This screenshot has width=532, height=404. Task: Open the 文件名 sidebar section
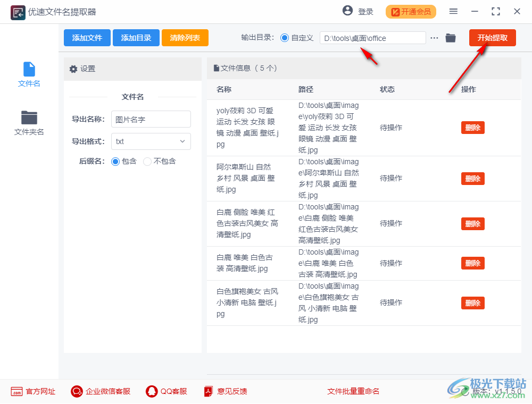click(29, 74)
